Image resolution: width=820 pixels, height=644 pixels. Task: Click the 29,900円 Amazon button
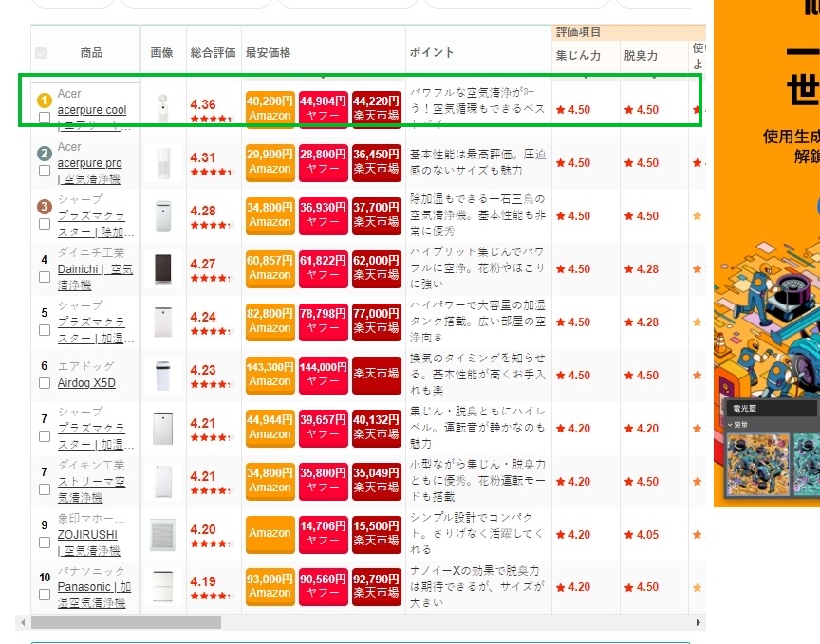tap(270, 162)
